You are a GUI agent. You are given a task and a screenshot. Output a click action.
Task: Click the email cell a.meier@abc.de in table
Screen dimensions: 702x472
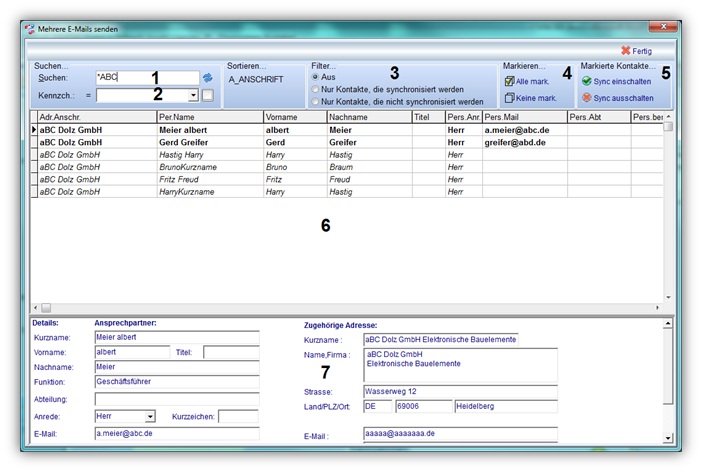coord(525,130)
